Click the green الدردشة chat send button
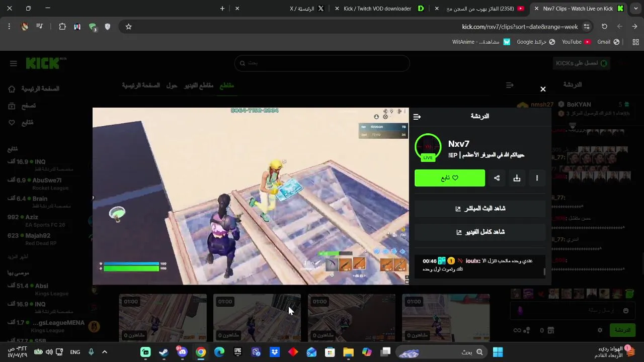This screenshot has height=362, width=644. coord(623,330)
